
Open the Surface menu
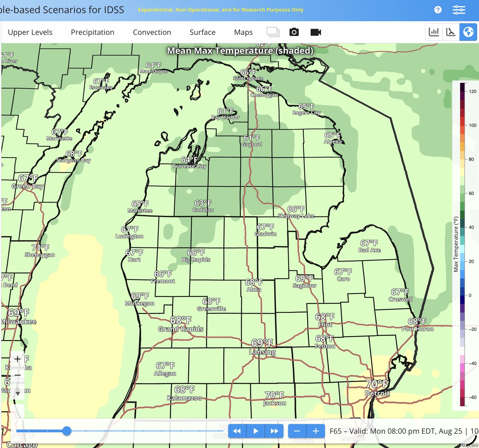tap(202, 32)
